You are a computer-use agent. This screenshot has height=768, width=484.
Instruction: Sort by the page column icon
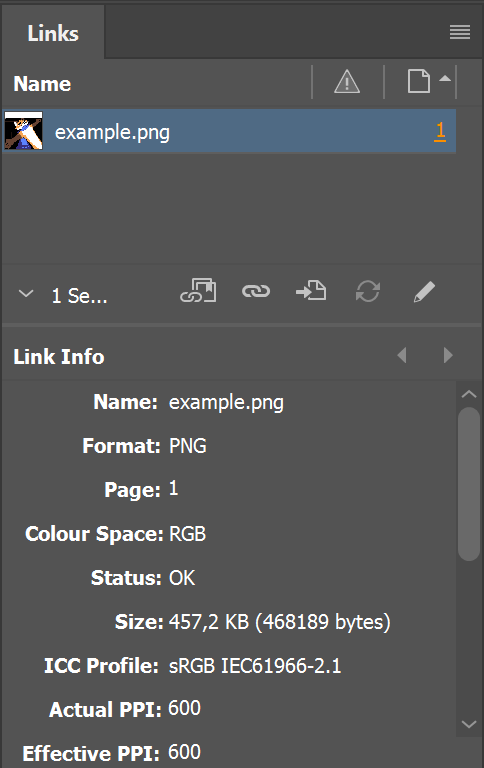pyautogui.click(x=419, y=81)
